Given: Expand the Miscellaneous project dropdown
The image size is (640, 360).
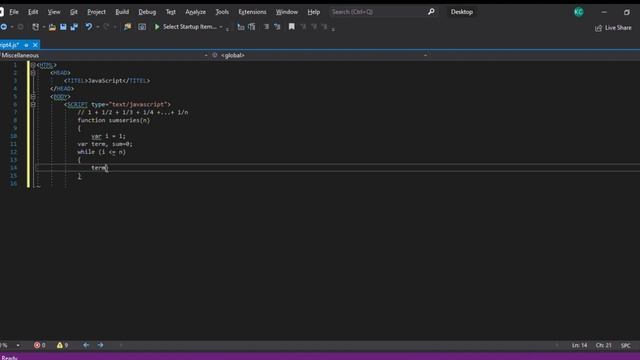Looking at the screenshot, I should point(206,55).
